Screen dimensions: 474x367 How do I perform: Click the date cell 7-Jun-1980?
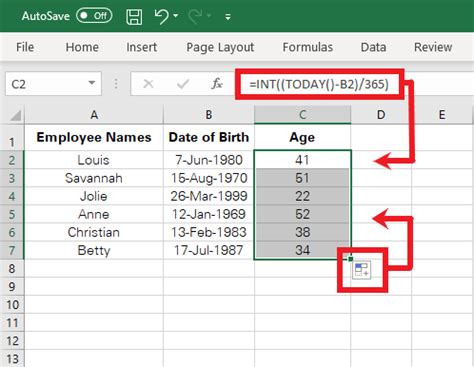(209, 160)
